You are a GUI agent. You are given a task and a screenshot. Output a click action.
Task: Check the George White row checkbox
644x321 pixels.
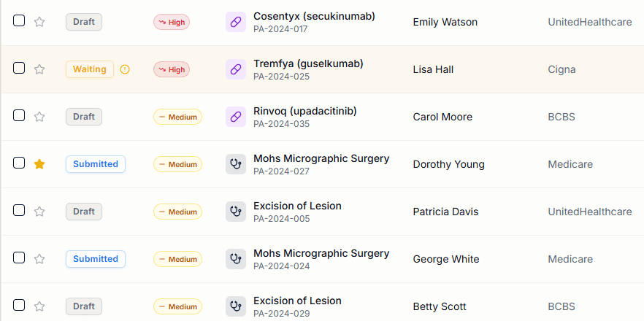click(19, 258)
